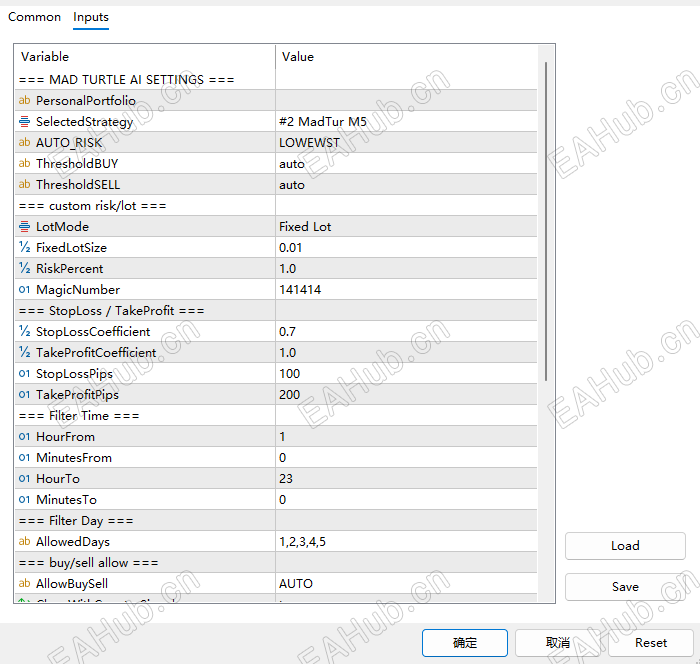Screen dimensions: 700x664
Task: Cancel with the 取消 button
Action: [558, 643]
